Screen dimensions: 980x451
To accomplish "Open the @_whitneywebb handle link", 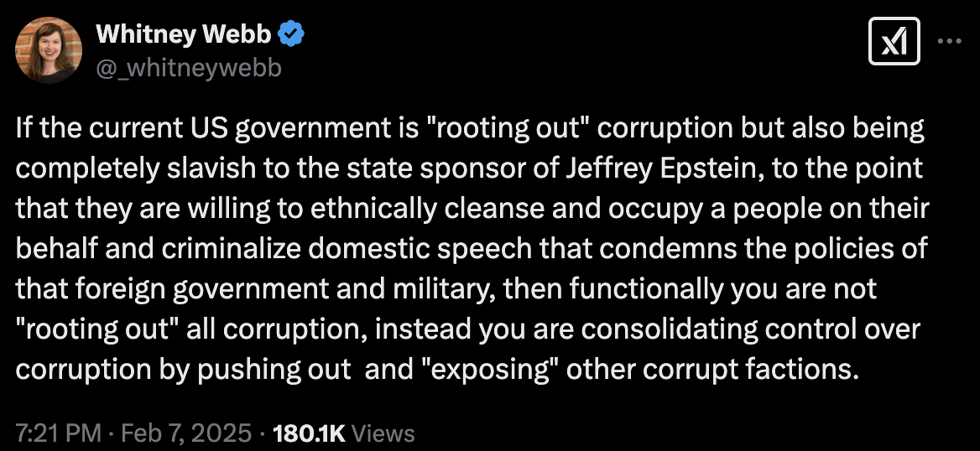I will tap(189, 68).
